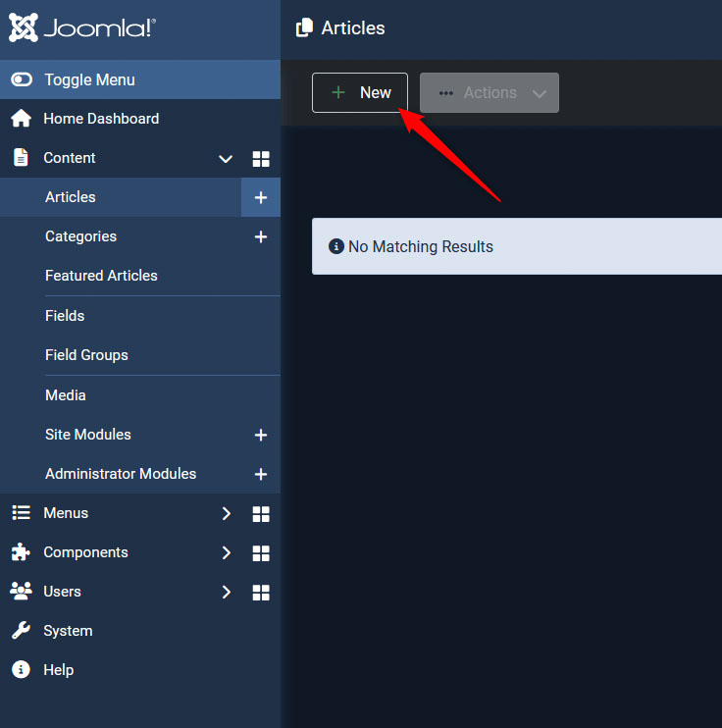The width and height of the screenshot is (722, 728).
Task: Add new article via Articles plus icon
Action: tap(261, 197)
